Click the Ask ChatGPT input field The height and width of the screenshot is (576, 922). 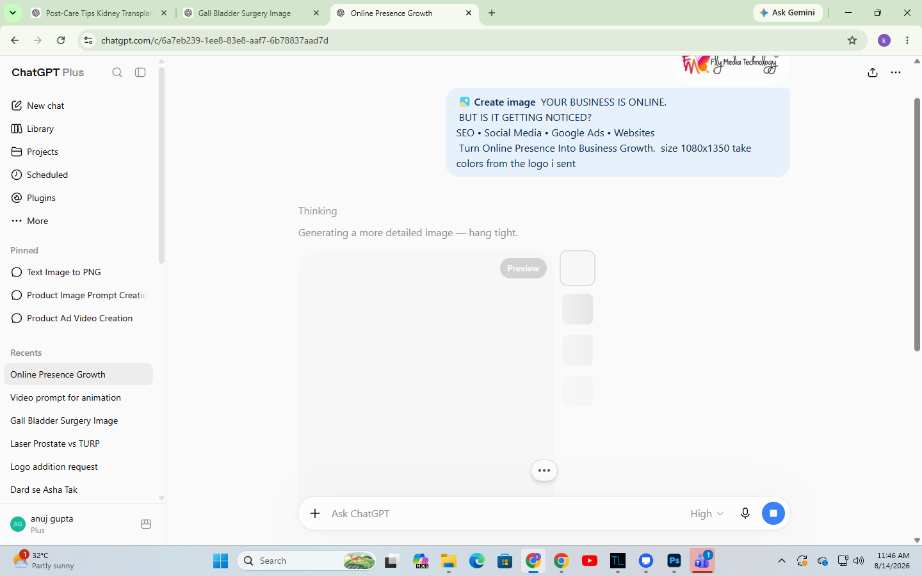click(506, 513)
